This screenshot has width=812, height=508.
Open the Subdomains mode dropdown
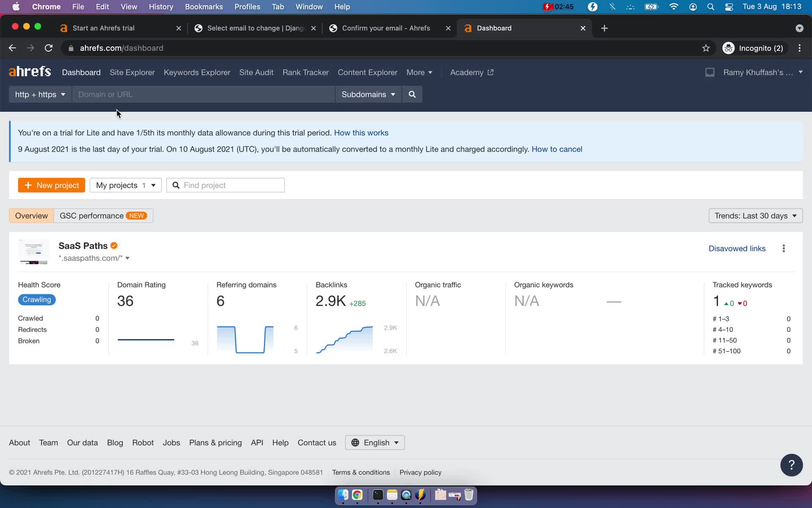tap(368, 94)
